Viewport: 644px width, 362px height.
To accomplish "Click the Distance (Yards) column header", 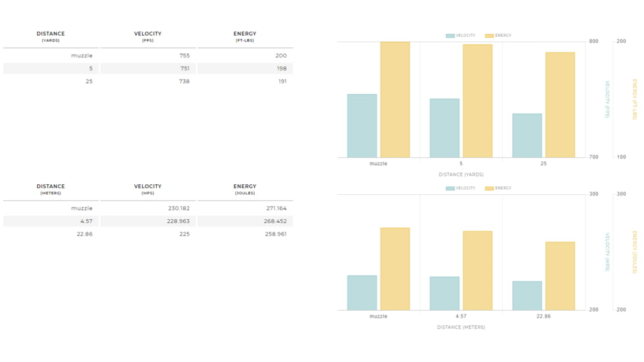I will click(x=51, y=36).
